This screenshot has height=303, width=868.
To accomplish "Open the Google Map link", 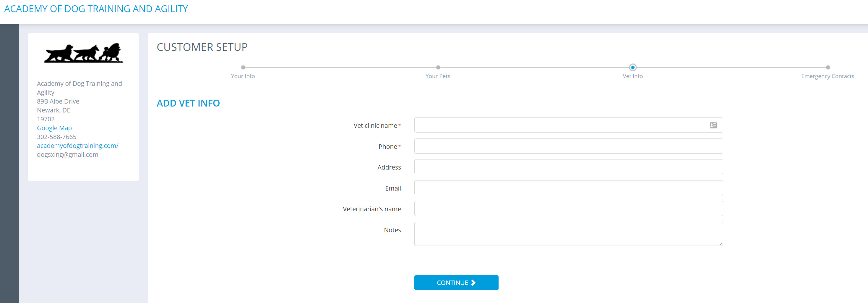I will click(54, 128).
